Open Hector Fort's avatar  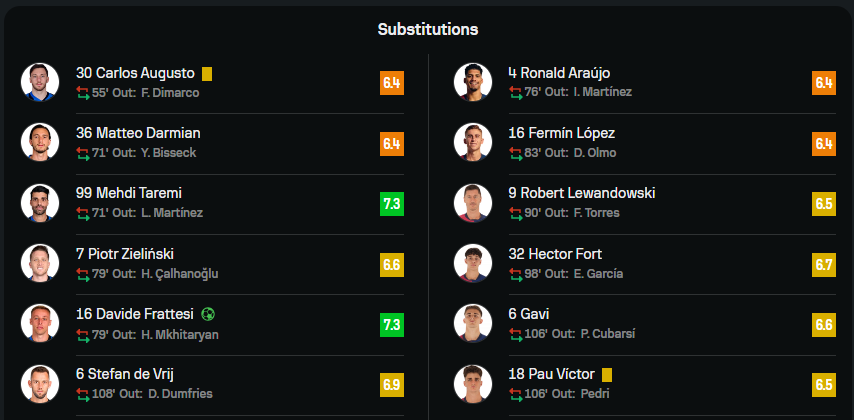tap(473, 263)
